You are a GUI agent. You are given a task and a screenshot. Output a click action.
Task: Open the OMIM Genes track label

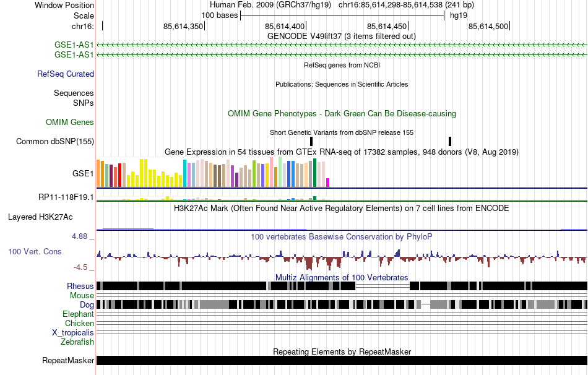click(x=70, y=123)
